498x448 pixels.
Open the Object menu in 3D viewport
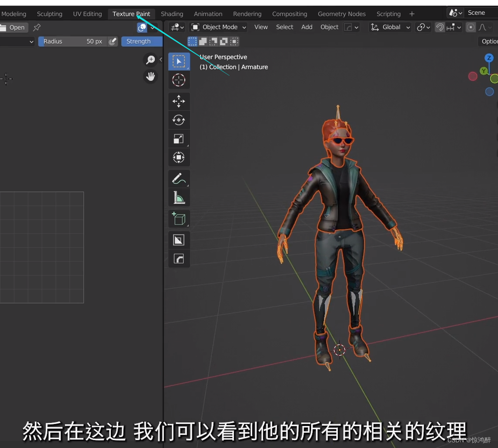coord(329,27)
